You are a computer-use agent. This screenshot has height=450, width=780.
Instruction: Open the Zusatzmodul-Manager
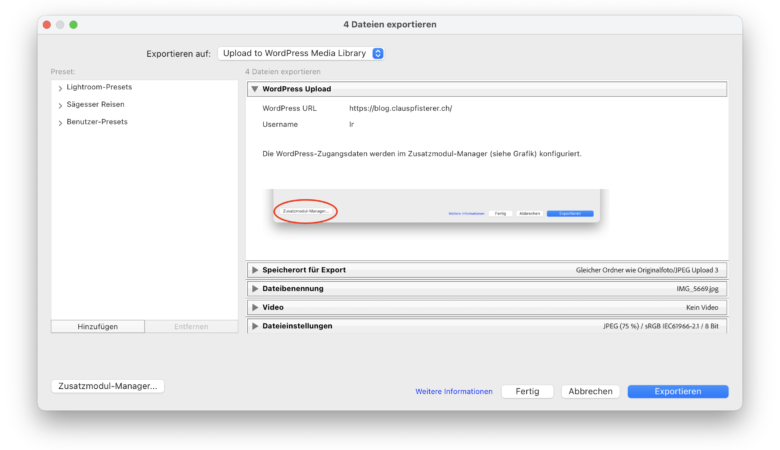click(108, 386)
